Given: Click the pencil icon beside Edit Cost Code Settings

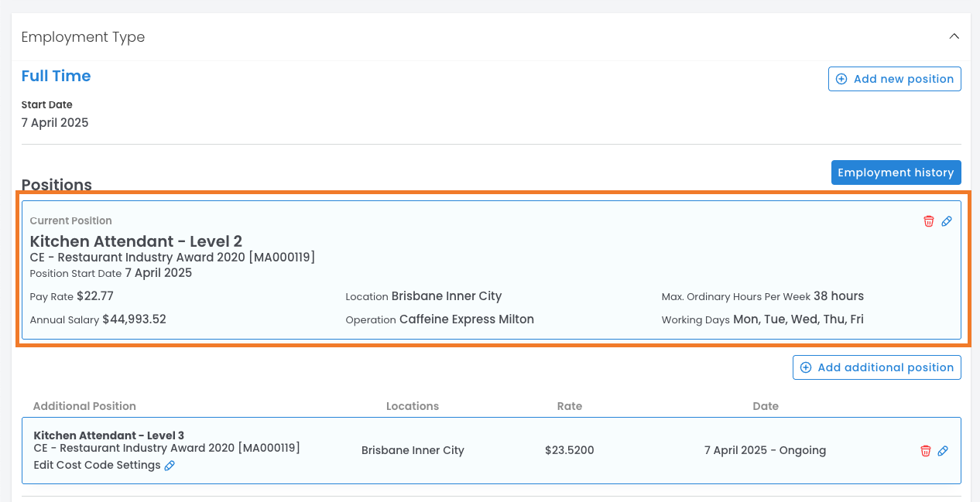Looking at the screenshot, I should 170,466.
